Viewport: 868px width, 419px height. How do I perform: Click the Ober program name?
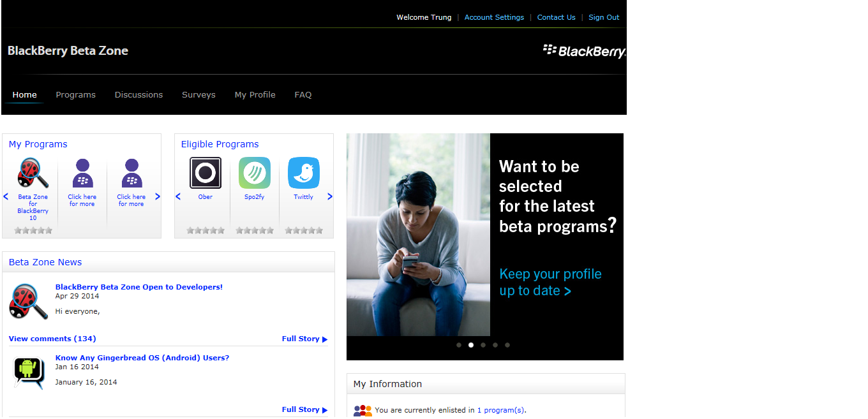tap(206, 197)
